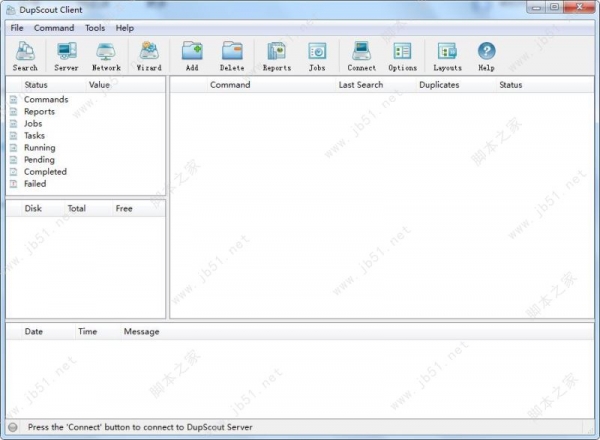
Task: Click the Message column header
Action: pyautogui.click(x=142, y=331)
